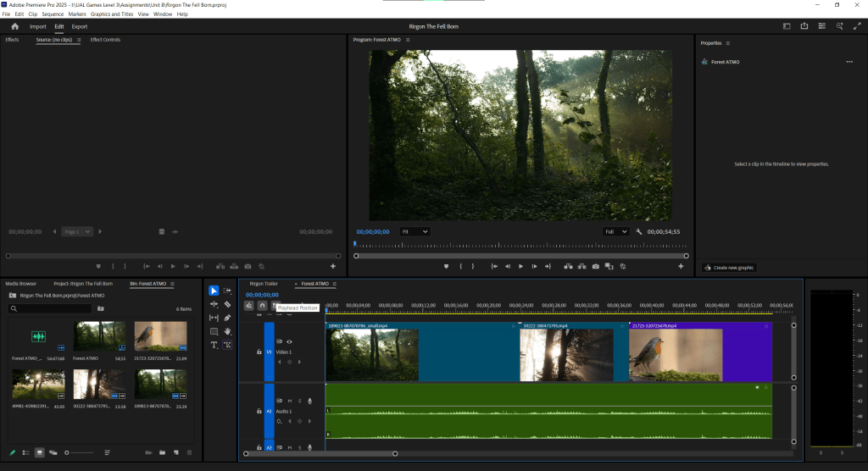Image resolution: width=868 pixels, height=471 pixels.
Task: Select the Type tool
Action: (214, 345)
